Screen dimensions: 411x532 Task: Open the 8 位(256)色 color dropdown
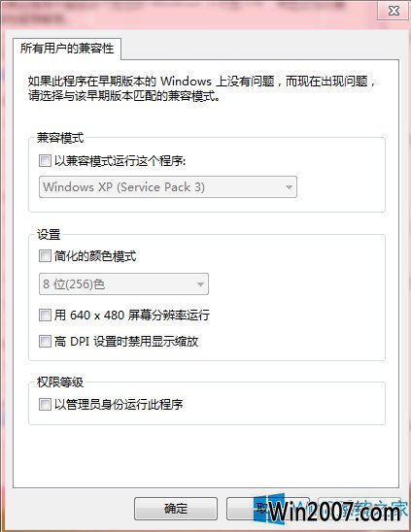coord(123,284)
